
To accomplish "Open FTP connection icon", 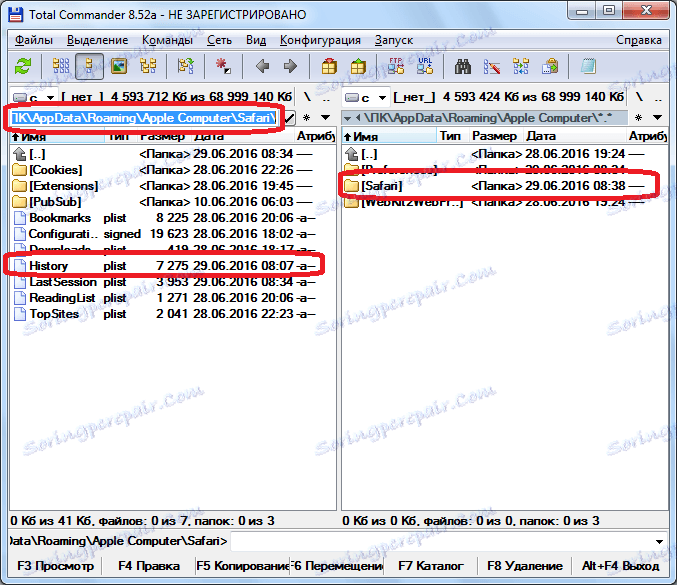I will 395,66.
